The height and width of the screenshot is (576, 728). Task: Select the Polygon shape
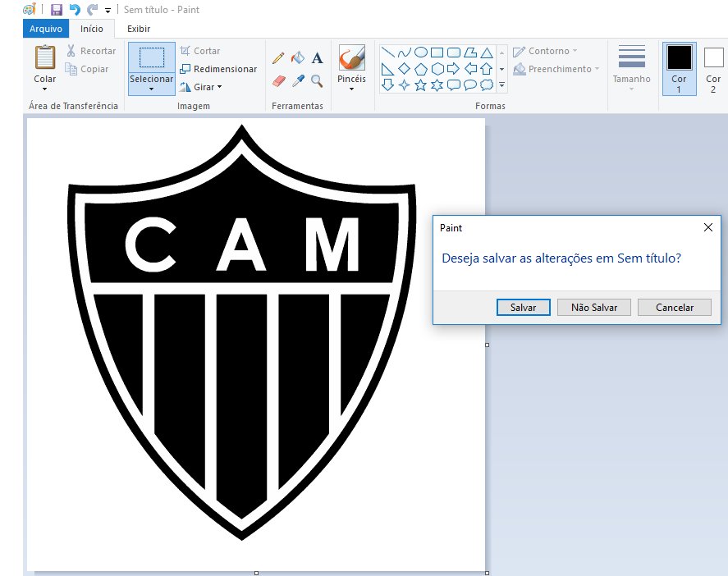[x=470, y=53]
